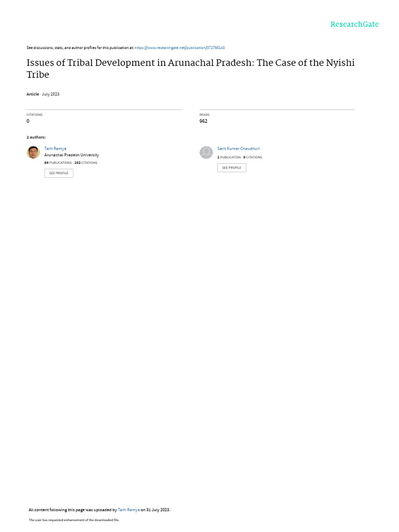Click the 2 authors heading

tap(36, 137)
